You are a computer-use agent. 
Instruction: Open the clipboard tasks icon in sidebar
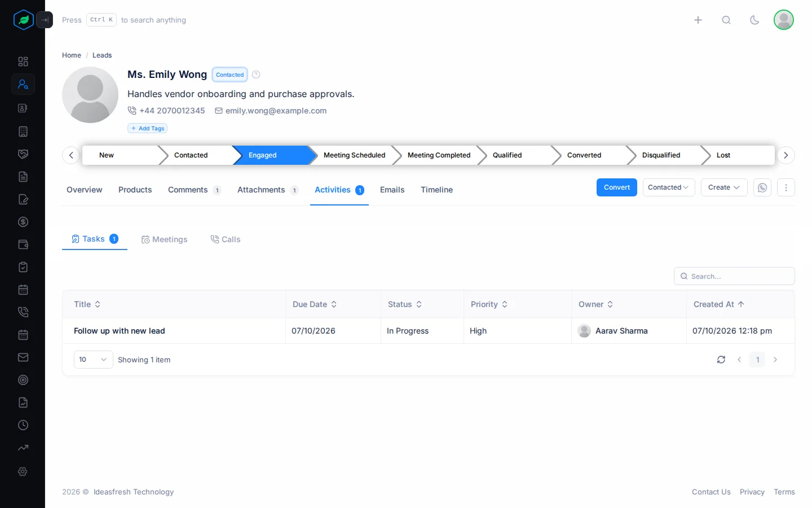coord(23,267)
